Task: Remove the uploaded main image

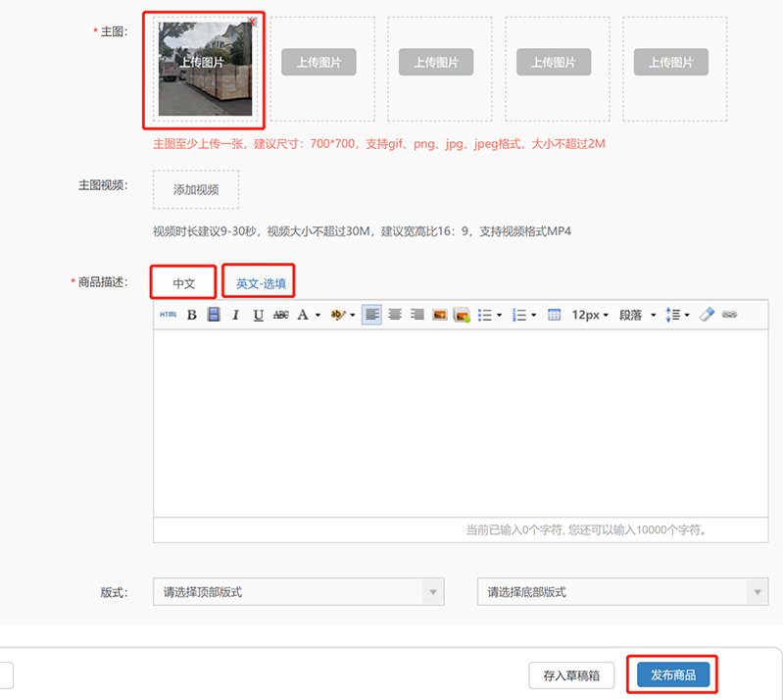Action: pyautogui.click(x=253, y=22)
